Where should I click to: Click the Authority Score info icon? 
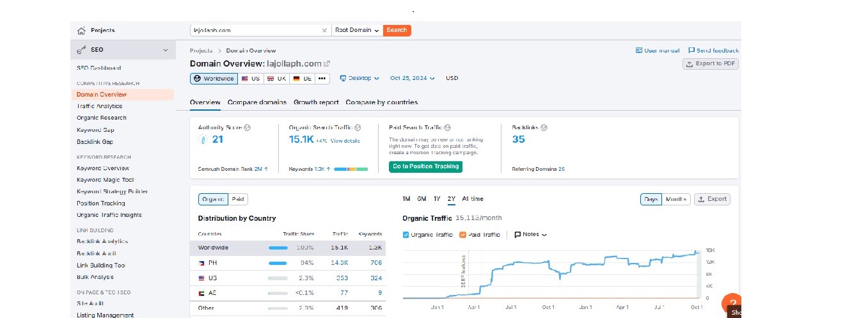click(x=248, y=127)
